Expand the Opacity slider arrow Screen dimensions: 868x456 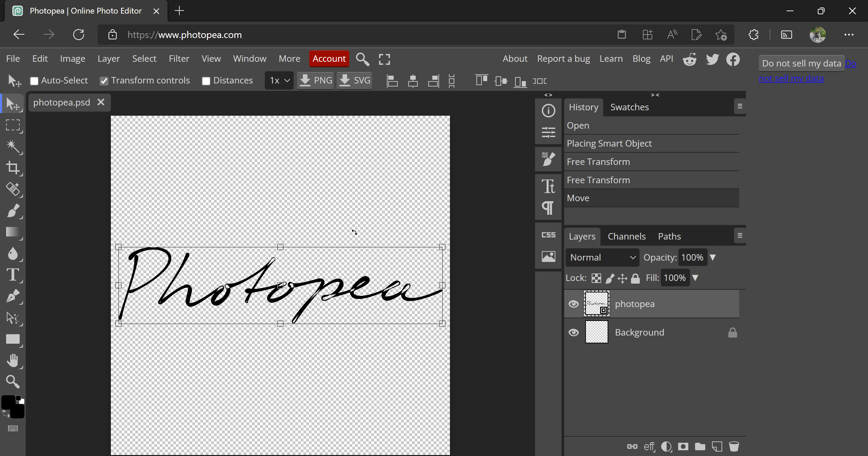[713, 258]
